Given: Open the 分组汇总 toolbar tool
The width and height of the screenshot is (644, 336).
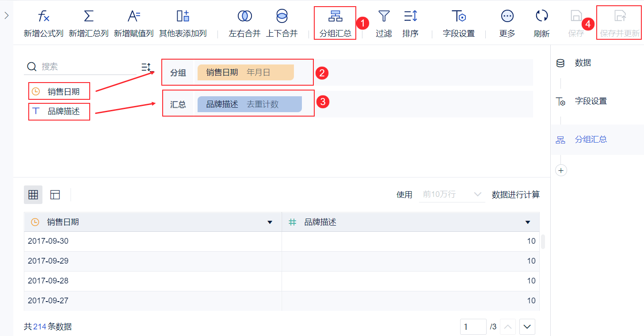Looking at the screenshot, I should coord(335,23).
